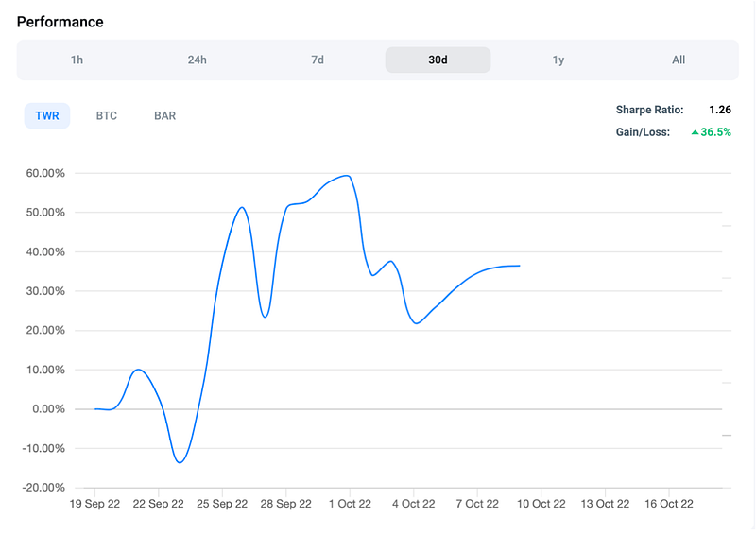Click the end point of the blue line
This screenshot has width=756, height=535.
(x=519, y=266)
